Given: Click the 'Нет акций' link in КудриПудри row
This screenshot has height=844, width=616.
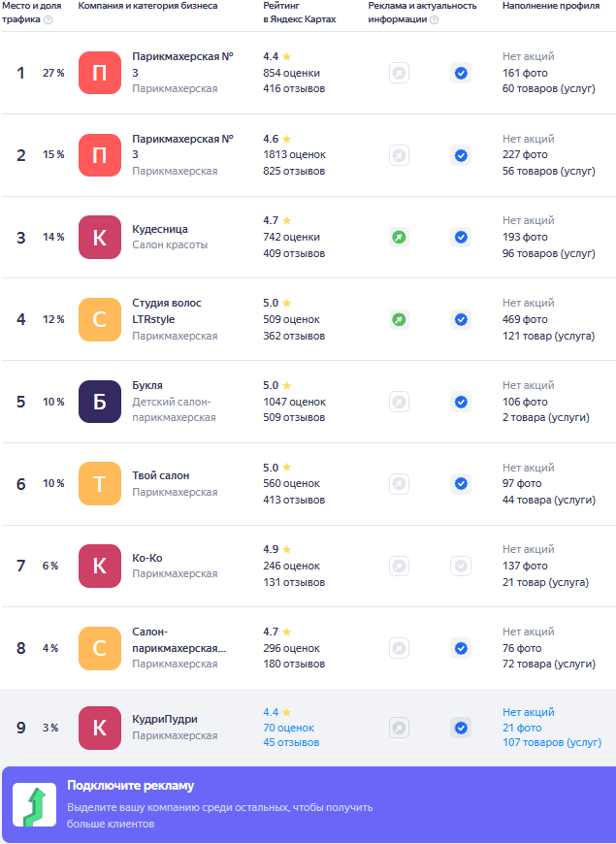Looking at the screenshot, I should (528, 712).
